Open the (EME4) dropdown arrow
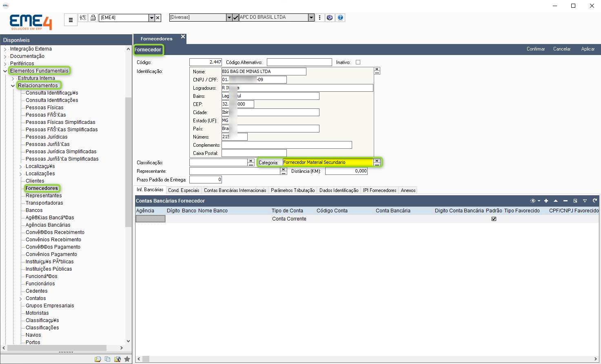601x364 pixels. (x=152, y=18)
